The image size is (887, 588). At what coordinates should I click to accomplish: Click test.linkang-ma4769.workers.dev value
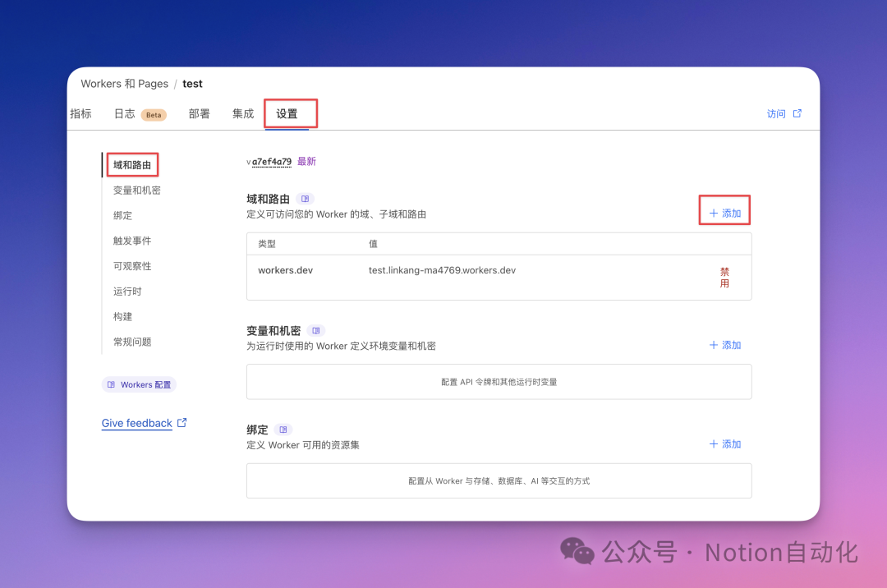[443, 270]
